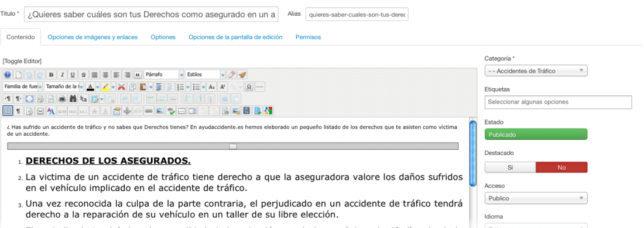This screenshot has width=644, height=228.
Task: Increase indent of paragraph
Action: pos(158,87)
